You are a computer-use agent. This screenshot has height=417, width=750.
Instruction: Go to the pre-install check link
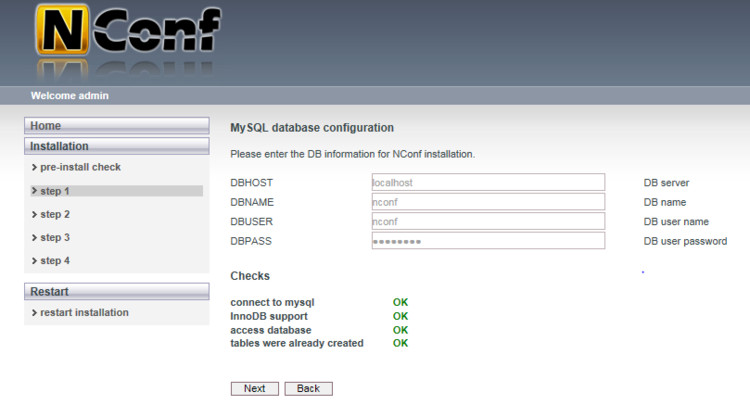(x=80, y=167)
